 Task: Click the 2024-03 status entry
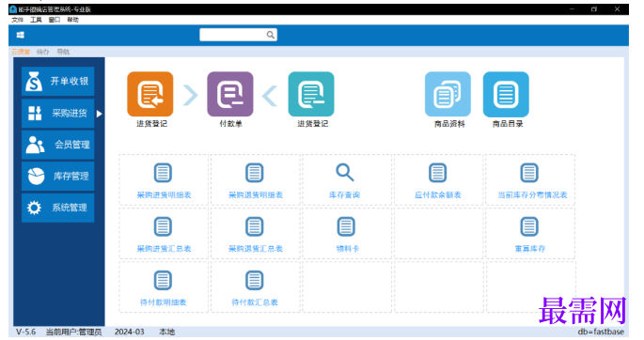click(130, 332)
